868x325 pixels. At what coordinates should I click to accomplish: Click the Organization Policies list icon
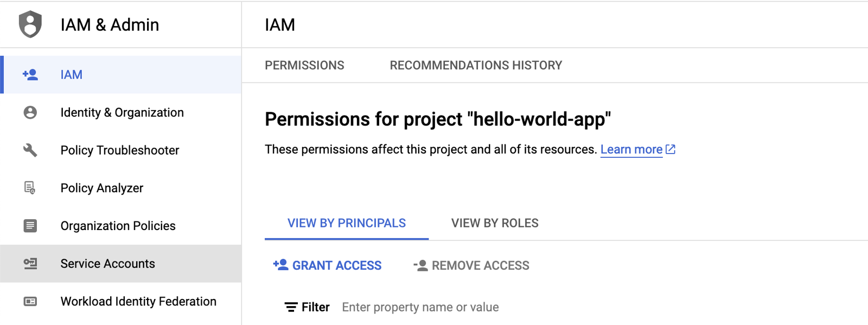30,226
